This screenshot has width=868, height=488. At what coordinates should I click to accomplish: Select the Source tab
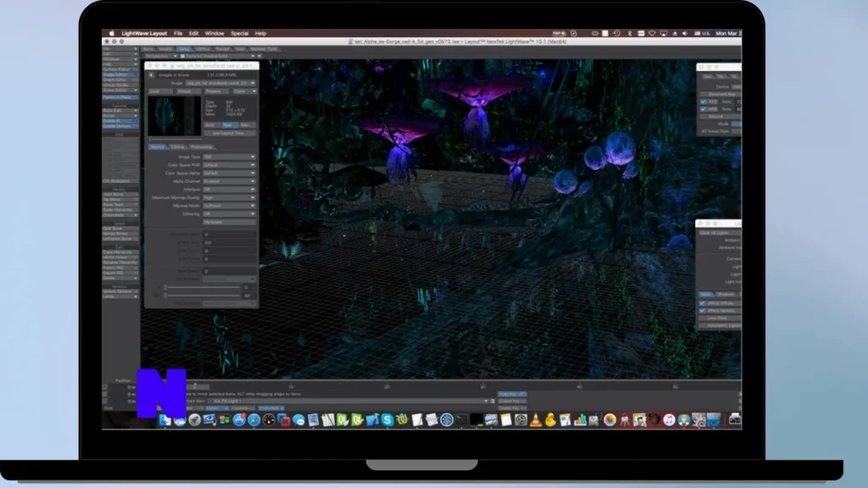pos(157,147)
